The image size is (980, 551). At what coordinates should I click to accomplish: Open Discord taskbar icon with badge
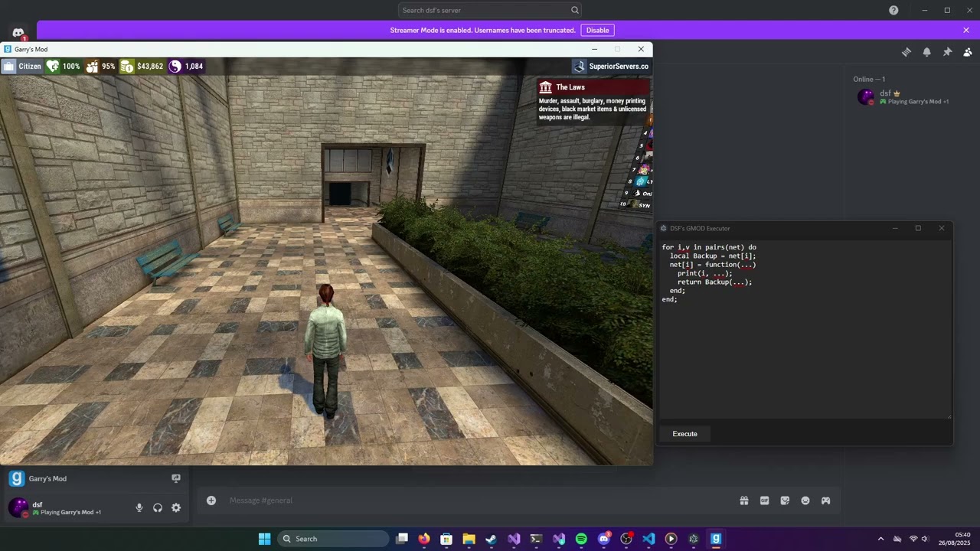point(604,539)
